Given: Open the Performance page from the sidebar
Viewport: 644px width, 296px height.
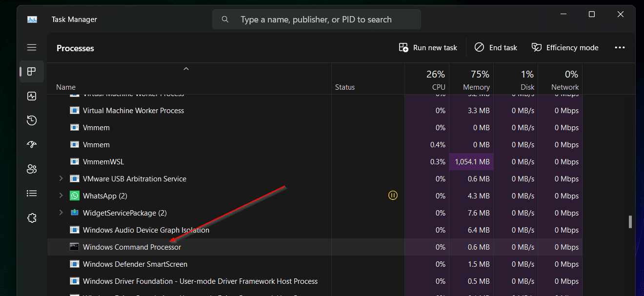Looking at the screenshot, I should [x=32, y=96].
